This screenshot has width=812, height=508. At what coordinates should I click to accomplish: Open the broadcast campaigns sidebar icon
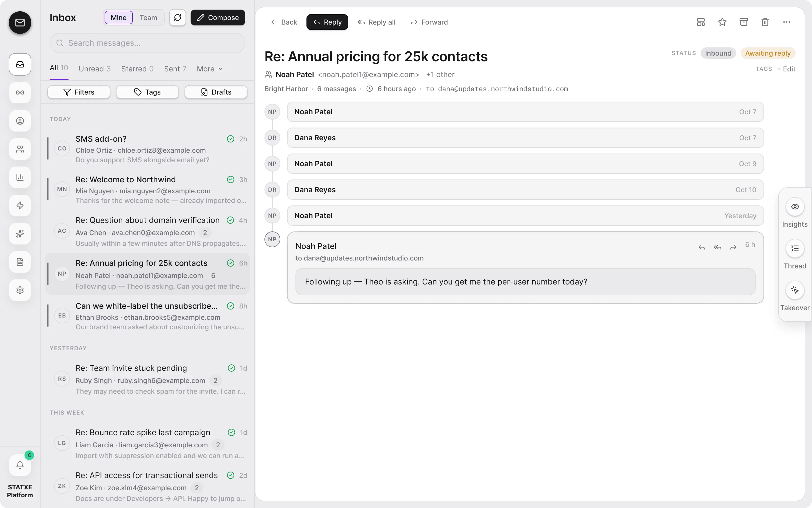point(20,92)
